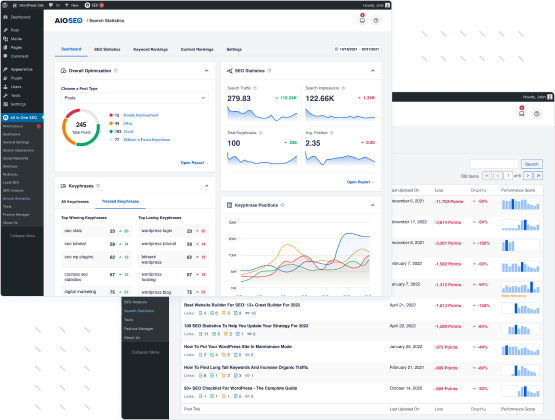
Task: Click the WordPress logo in admin bar
Action: [5, 5]
